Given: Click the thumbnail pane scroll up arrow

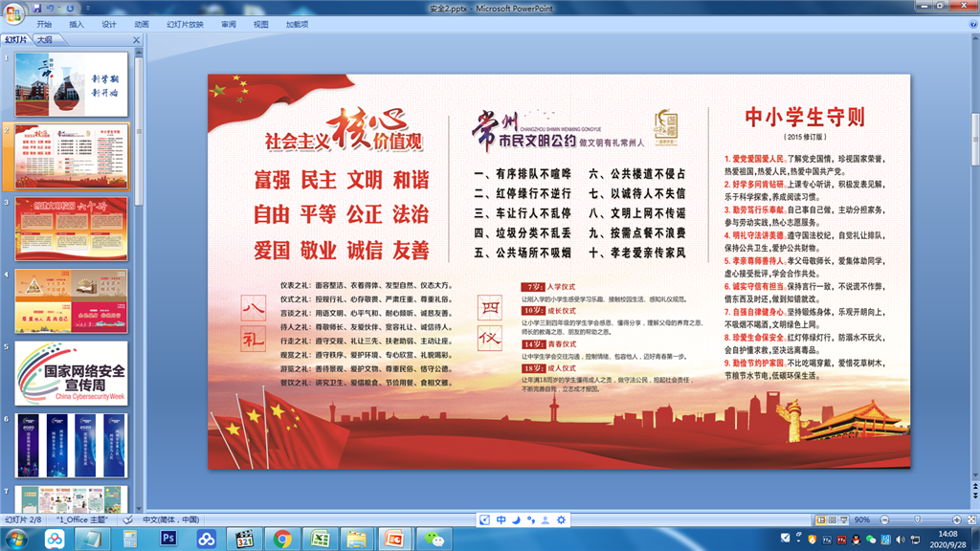Looking at the screenshot, I should pyautogui.click(x=139, y=52).
